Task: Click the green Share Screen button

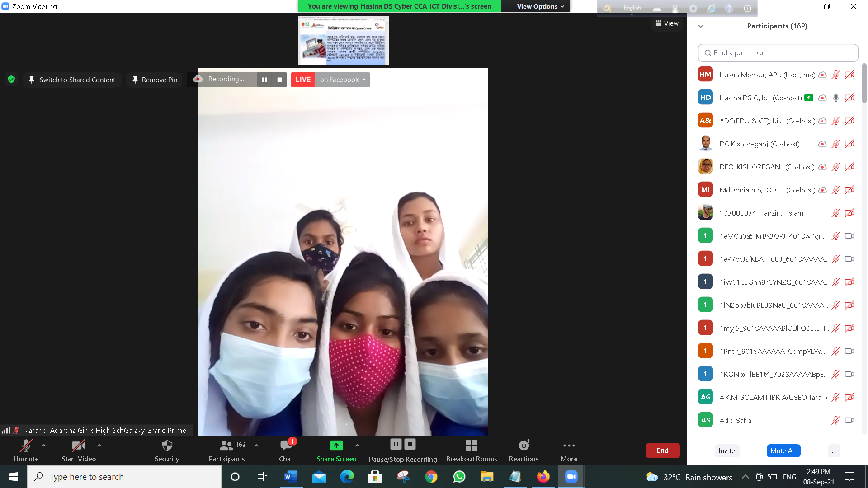Action: [336, 450]
